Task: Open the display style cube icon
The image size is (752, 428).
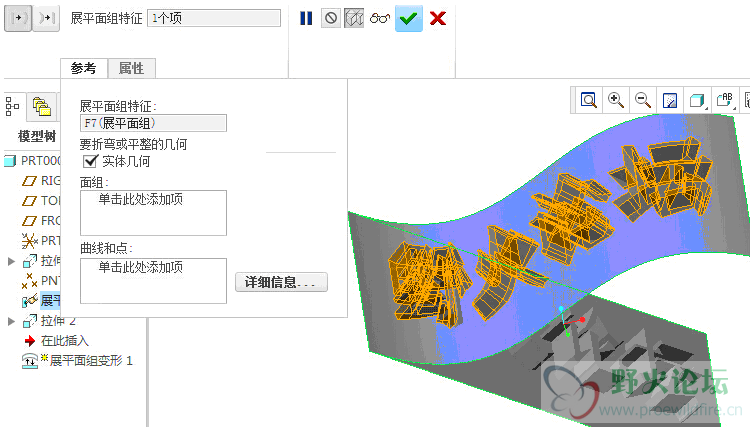Action: [697, 100]
